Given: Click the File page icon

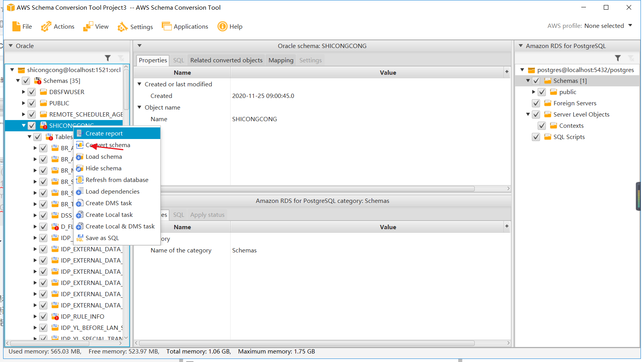Looking at the screenshot, I should tap(16, 26).
